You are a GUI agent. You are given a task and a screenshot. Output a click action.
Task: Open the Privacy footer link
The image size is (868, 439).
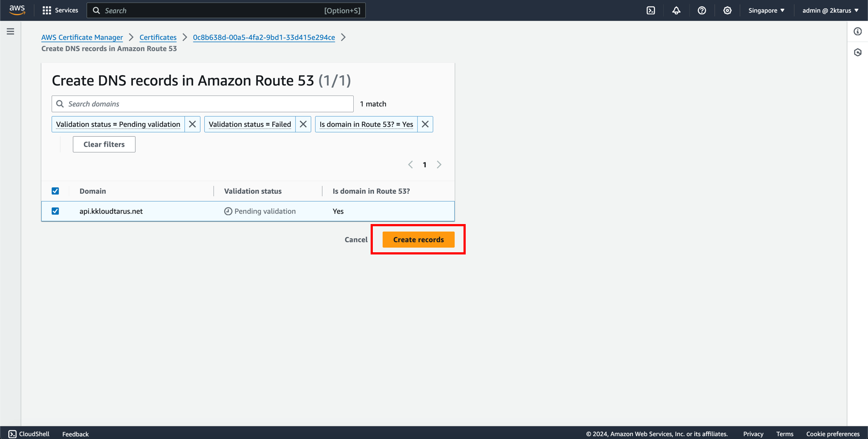point(753,434)
